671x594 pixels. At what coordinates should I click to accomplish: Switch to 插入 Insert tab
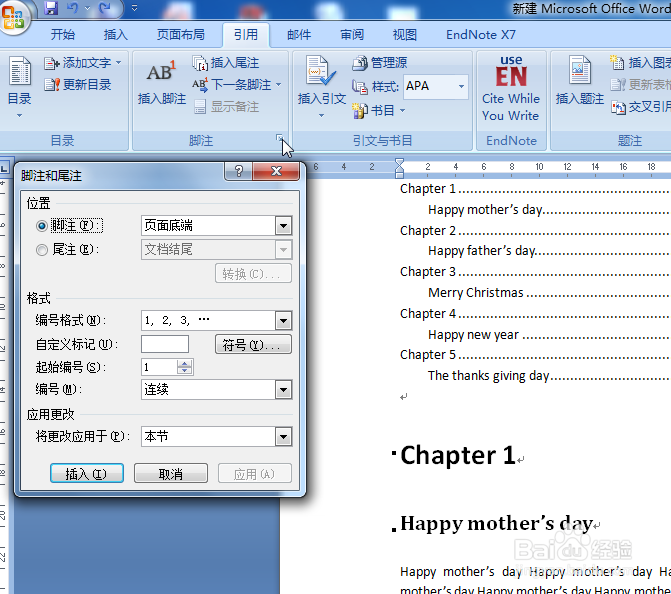(x=116, y=34)
